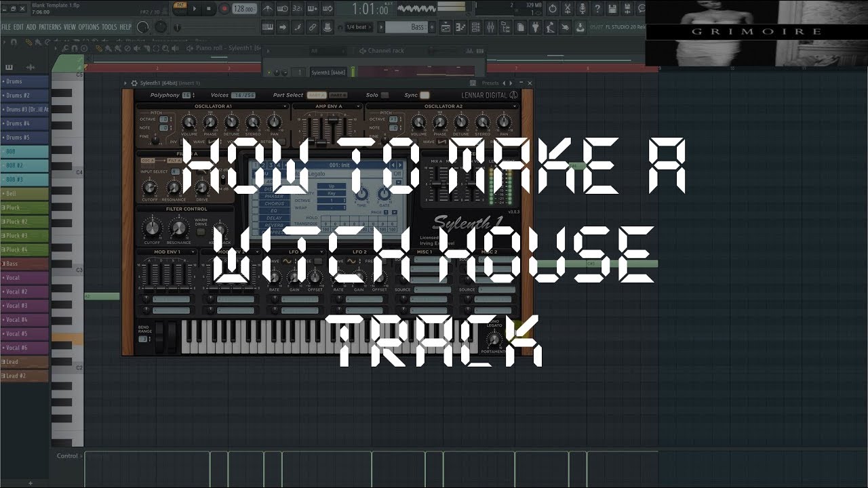Select Part B in Part Select

338,95
